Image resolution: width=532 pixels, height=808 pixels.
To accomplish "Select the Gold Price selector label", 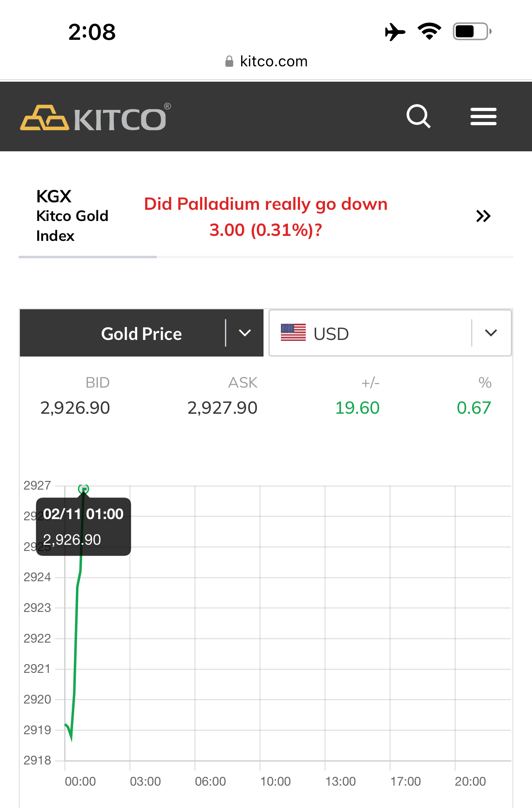I will tap(141, 334).
